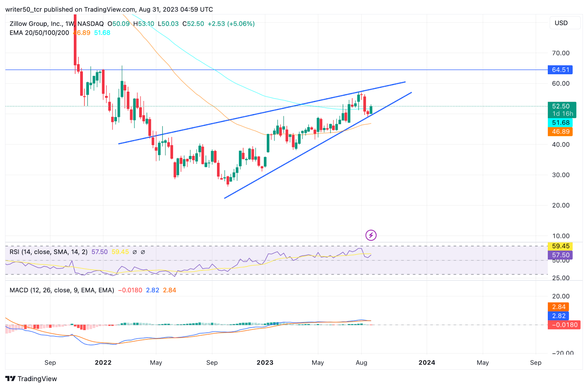588x388 pixels.
Task: Click the 52.50 current price label
Action: [x=562, y=106]
